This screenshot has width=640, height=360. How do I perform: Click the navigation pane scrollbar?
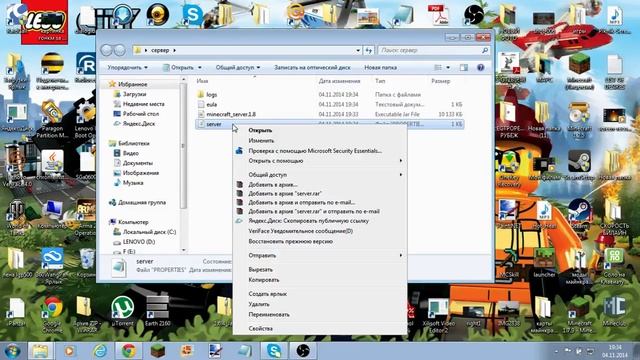(183, 145)
